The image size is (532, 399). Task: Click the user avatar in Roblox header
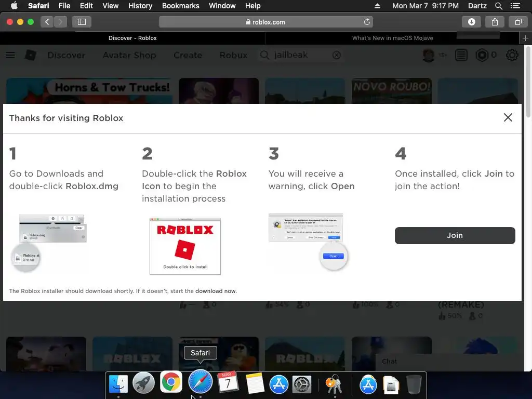tap(429, 55)
